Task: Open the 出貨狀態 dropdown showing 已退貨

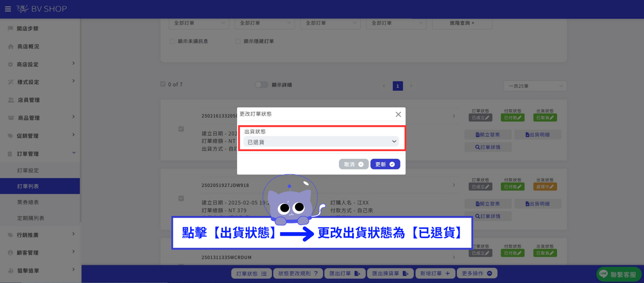Action: point(321,141)
